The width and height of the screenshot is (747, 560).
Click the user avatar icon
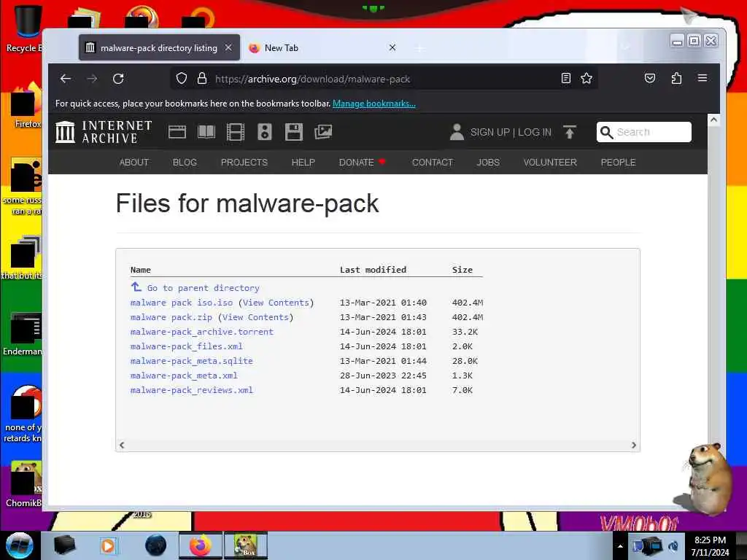[457, 132]
